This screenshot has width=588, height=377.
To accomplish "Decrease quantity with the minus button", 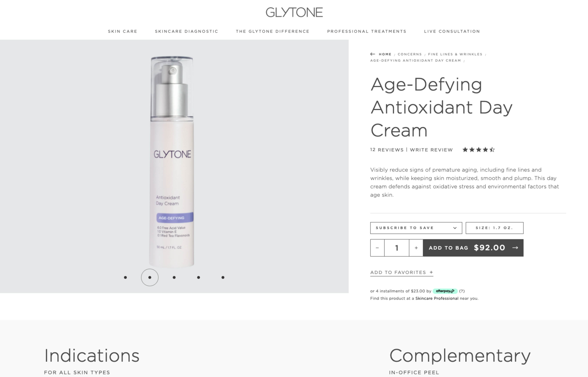I will [377, 248].
